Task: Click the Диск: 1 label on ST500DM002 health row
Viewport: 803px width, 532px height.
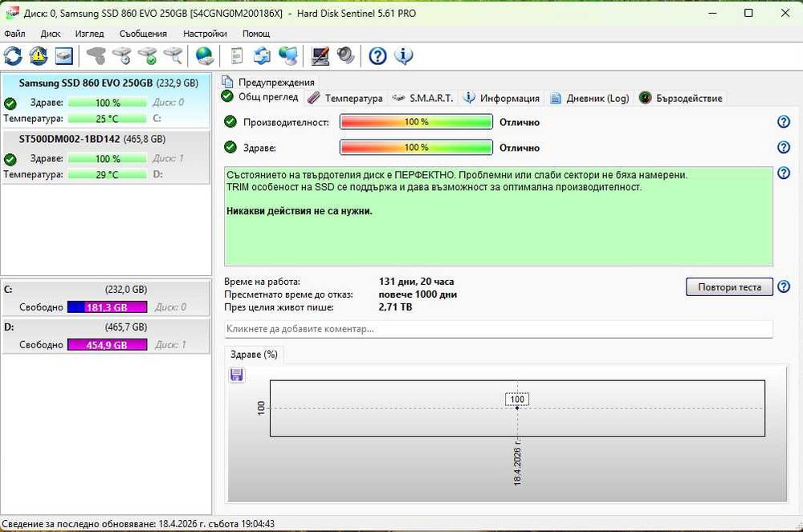Action: 168,158
